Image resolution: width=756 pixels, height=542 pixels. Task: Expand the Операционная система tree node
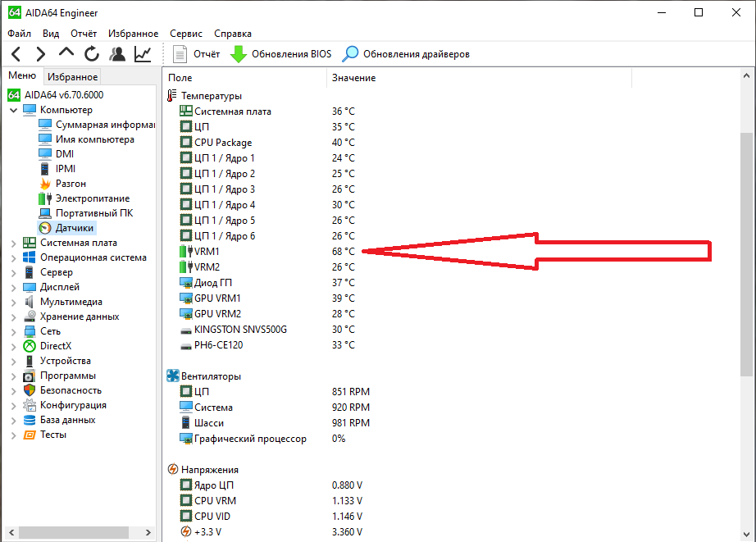coord(13,258)
